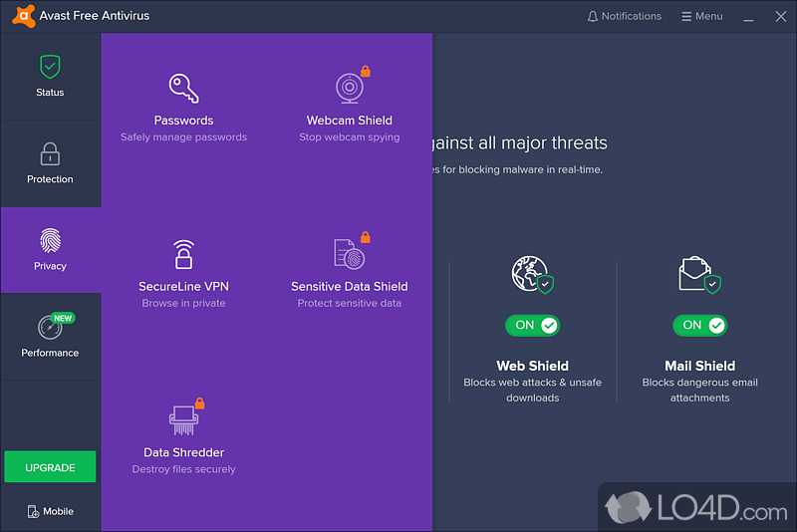Open the Data Shredder title

[x=183, y=452]
